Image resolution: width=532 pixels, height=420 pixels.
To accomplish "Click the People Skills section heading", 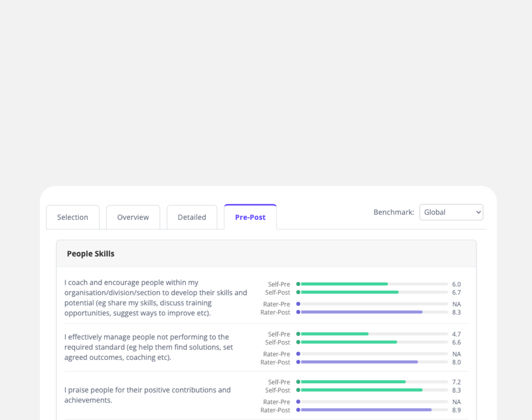I will click(91, 254).
